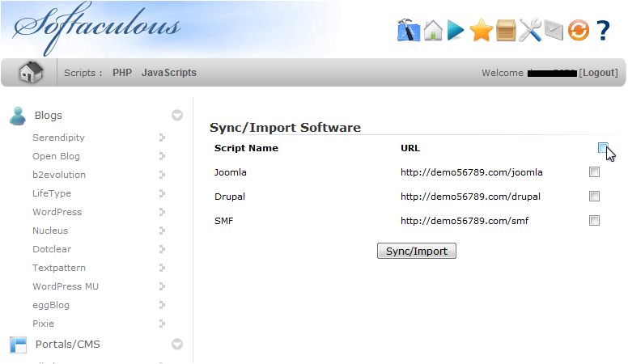Open the Serendipity script link
Screen dimensions: 628x364
pos(58,138)
